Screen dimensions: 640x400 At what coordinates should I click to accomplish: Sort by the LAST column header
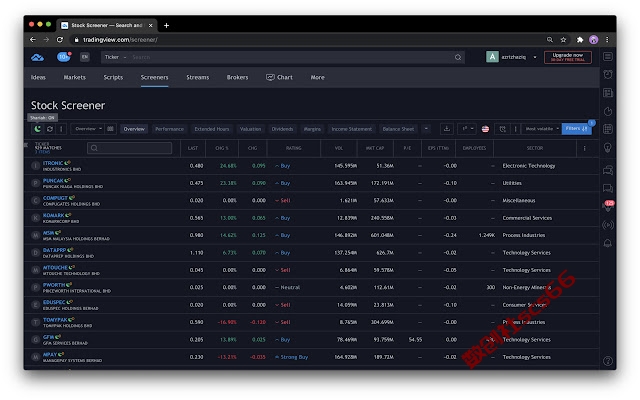click(x=193, y=148)
